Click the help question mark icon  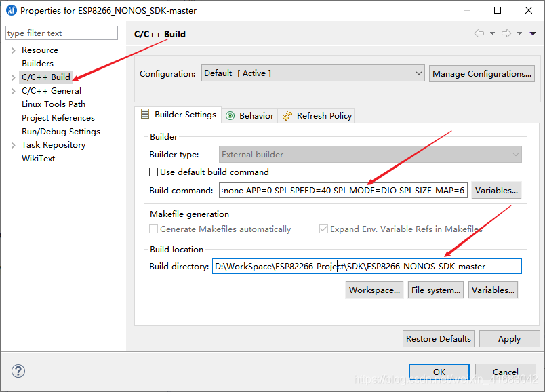point(18,371)
